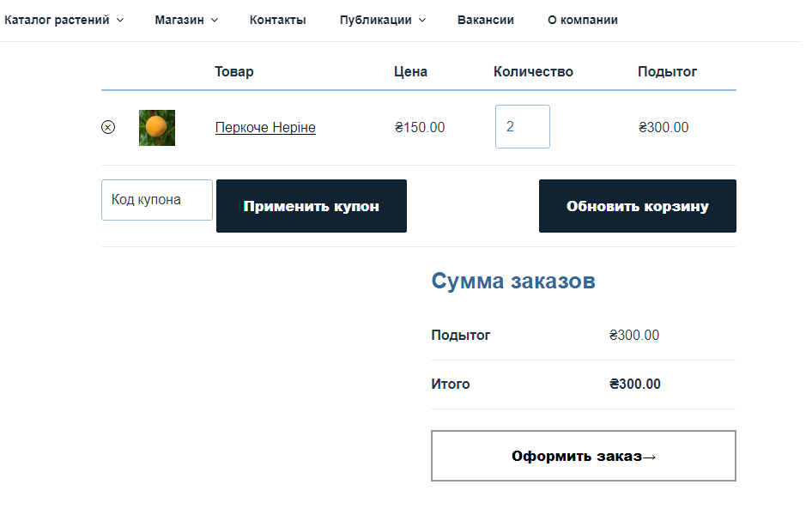Open the peach product thumbnail

[157, 127]
